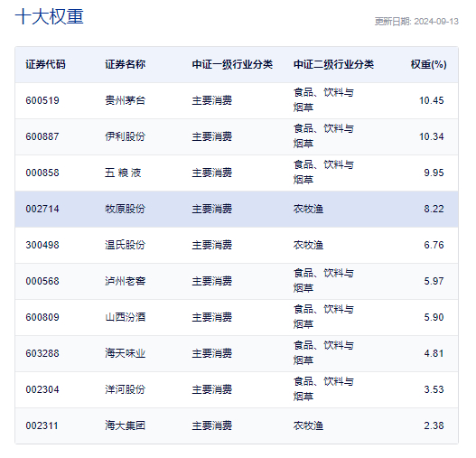Select stock code 603288

[42, 353]
